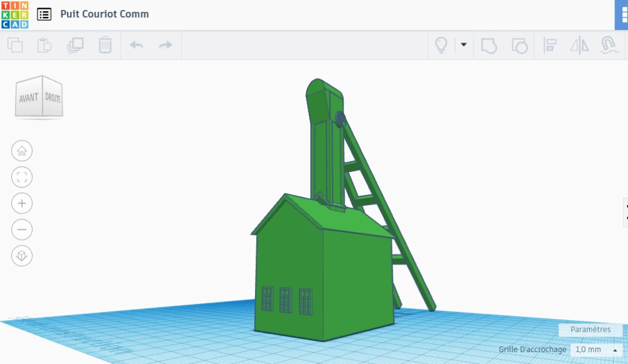
Task: Open dropdown arrow beside the lightbulb
Action: pos(463,45)
